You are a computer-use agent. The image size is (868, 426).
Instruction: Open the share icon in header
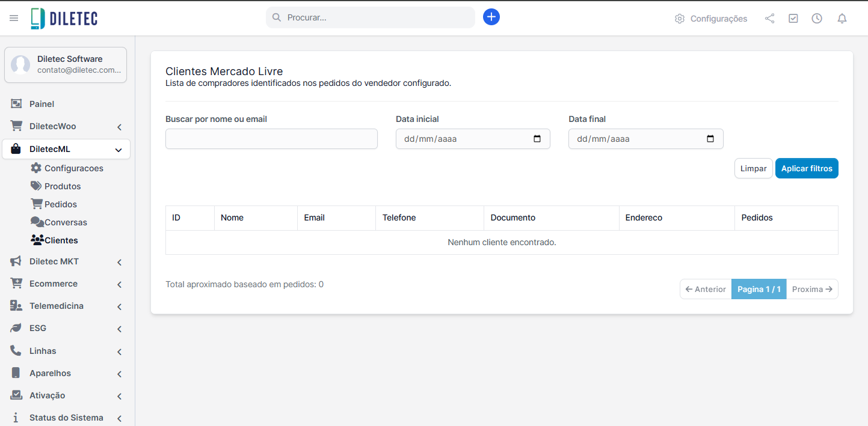click(769, 19)
